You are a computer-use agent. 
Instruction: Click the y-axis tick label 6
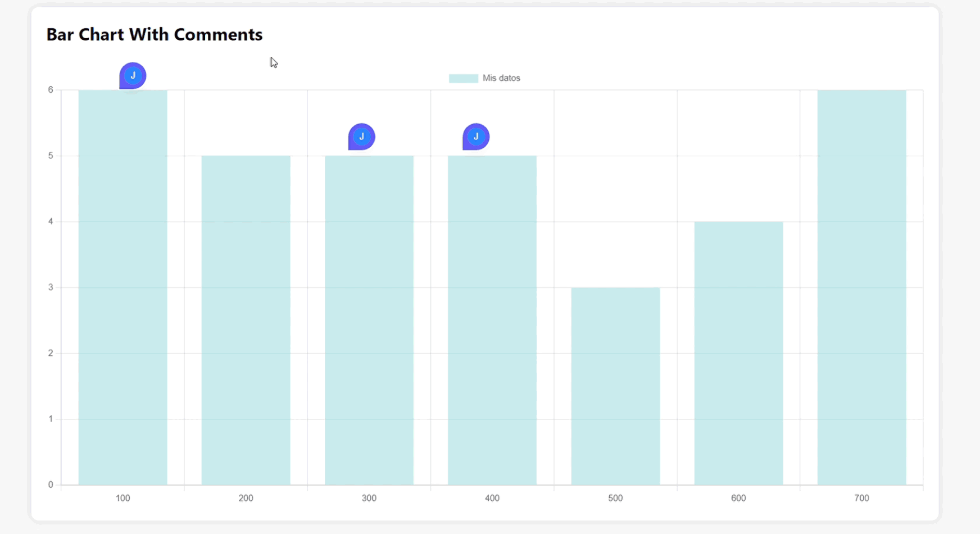[x=51, y=90]
